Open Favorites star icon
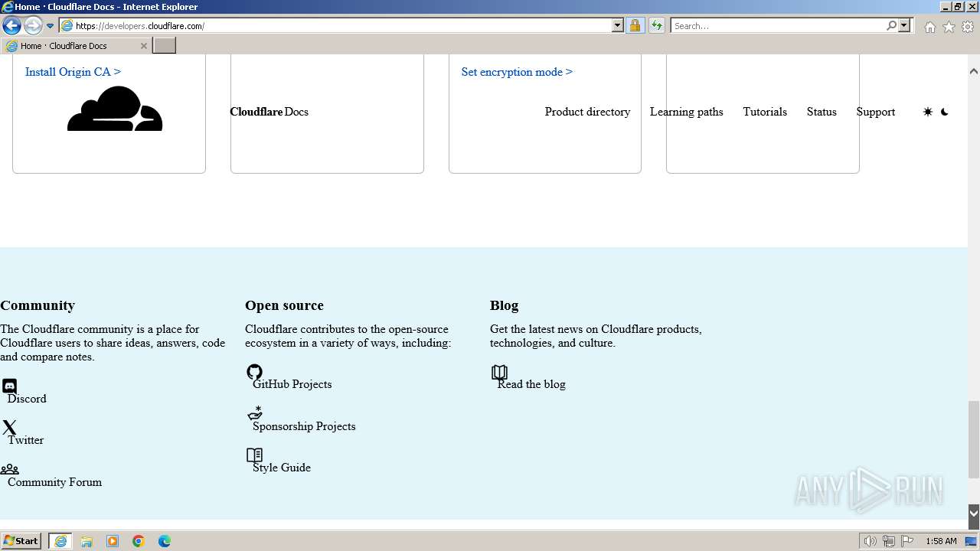The height and width of the screenshot is (551, 980). tap(949, 27)
